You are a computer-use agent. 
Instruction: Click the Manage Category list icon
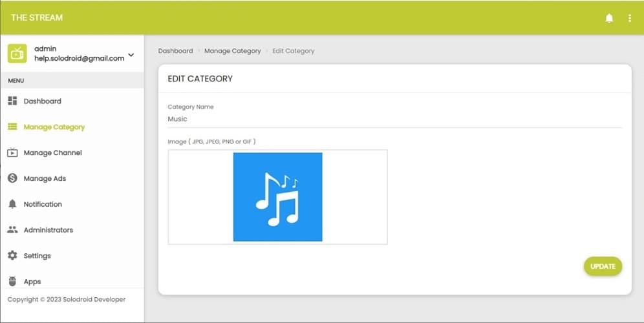point(12,127)
